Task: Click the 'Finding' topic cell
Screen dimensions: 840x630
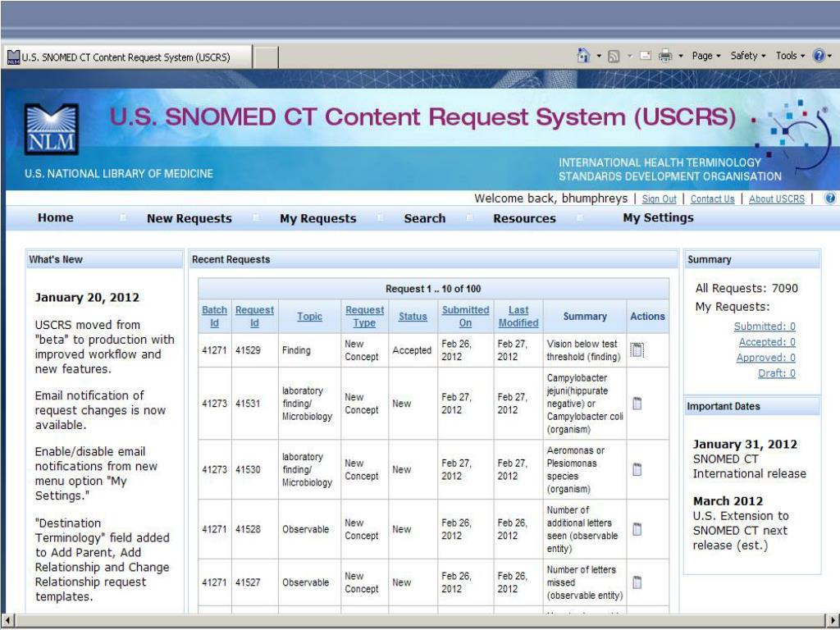Action: (309, 349)
